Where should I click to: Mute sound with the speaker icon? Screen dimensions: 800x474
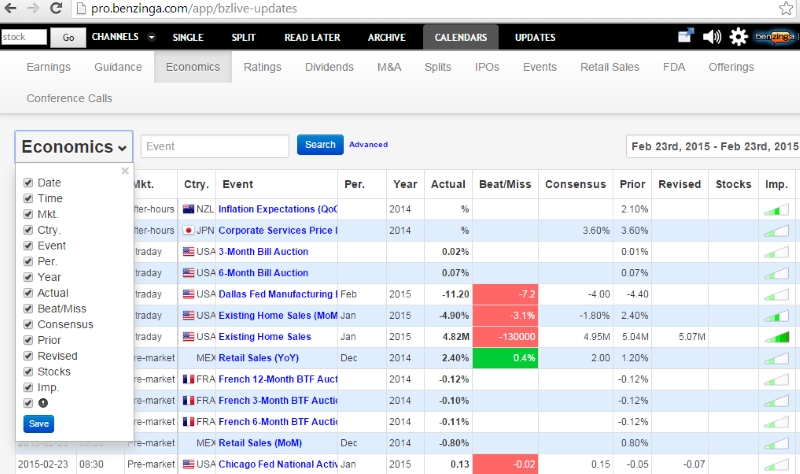click(x=712, y=37)
